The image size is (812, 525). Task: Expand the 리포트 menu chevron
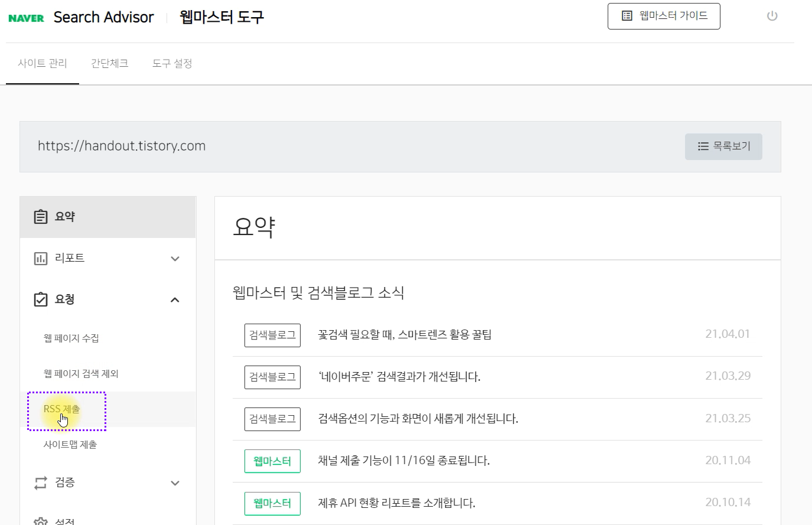pyautogui.click(x=175, y=259)
